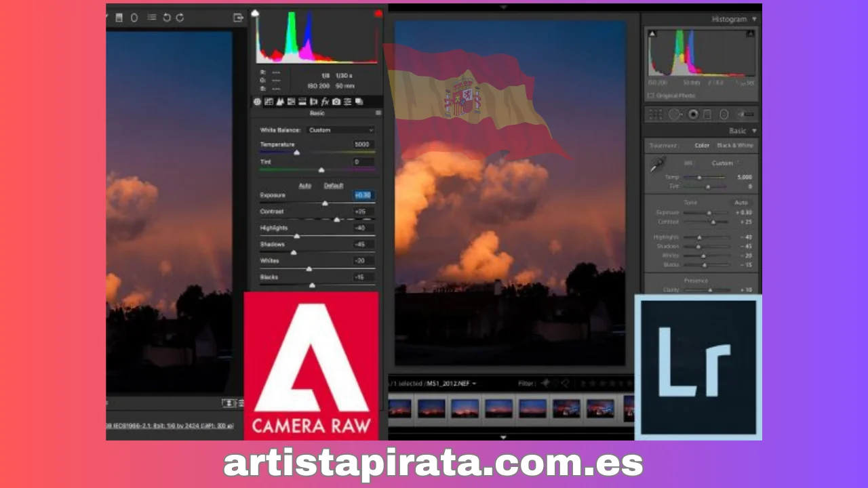Click the Highlights slider in Camera Raw

pos(317,236)
